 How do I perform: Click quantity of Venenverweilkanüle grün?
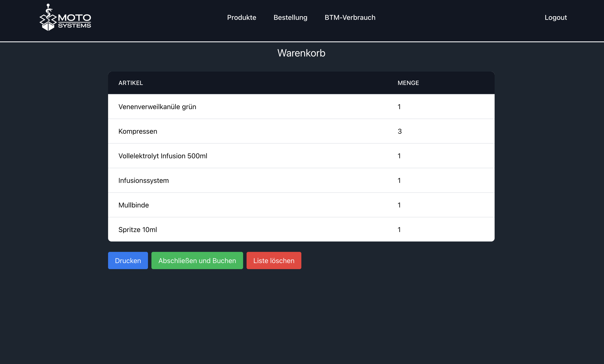(399, 107)
